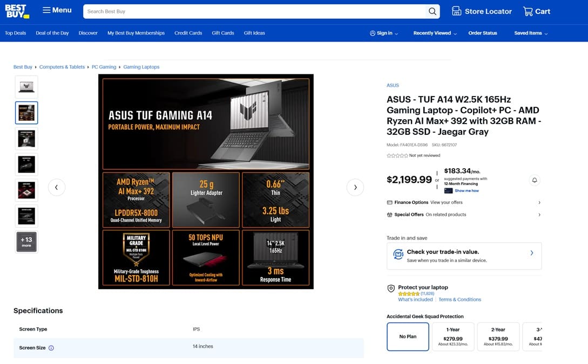
Task: Expand the Sign In dropdown
Action: tap(384, 33)
